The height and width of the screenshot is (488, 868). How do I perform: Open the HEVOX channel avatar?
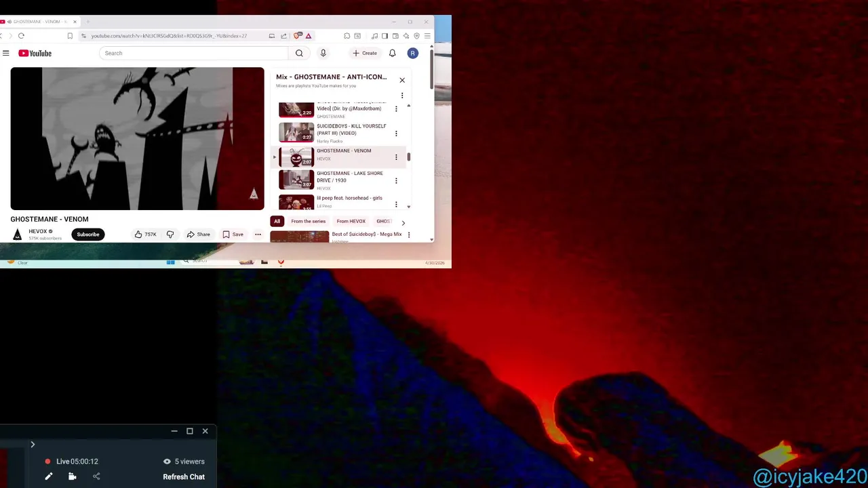(18, 235)
